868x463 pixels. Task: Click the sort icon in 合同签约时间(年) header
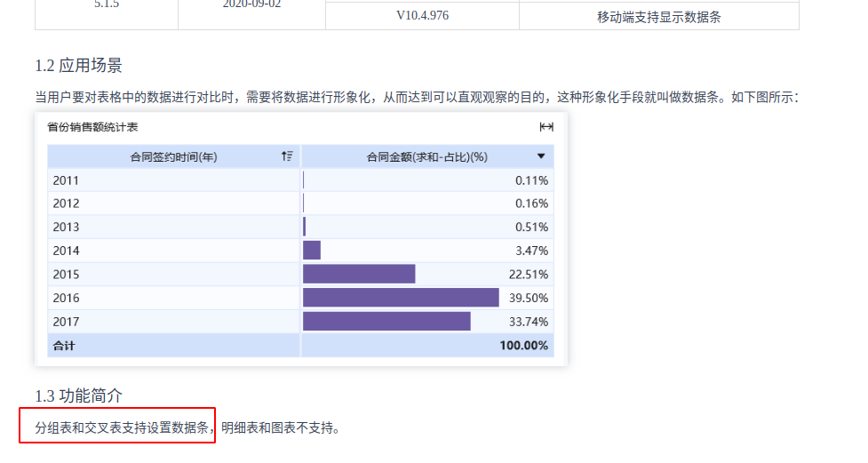(x=287, y=156)
